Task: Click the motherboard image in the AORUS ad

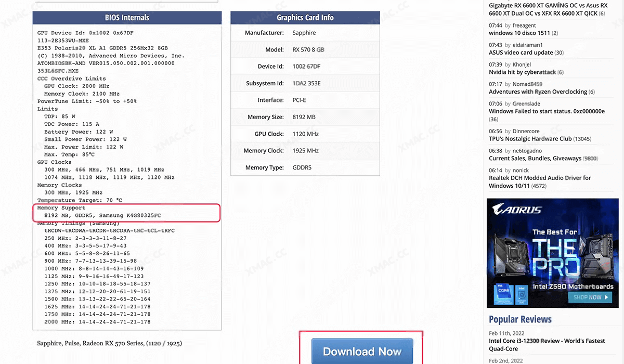Action: (x=512, y=255)
